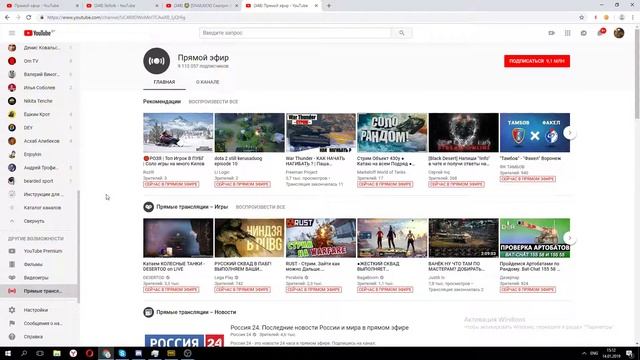This screenshot has width=640, height=360.
Task: Open the НИНДЗЯ В PUBG thumbnail
Action: coord(249,238)
